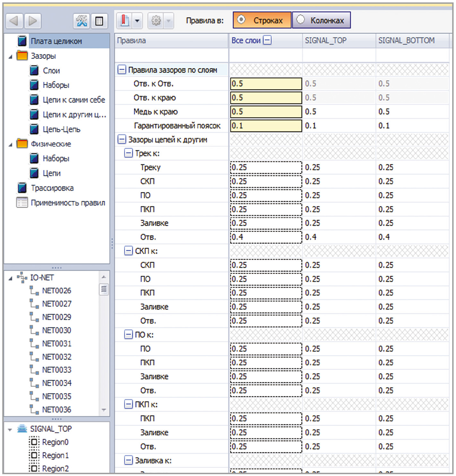The height and width of the screenshot is (476, 456).
Task: Click the back navigation arrow icon
Action: (x=14, y=21)
